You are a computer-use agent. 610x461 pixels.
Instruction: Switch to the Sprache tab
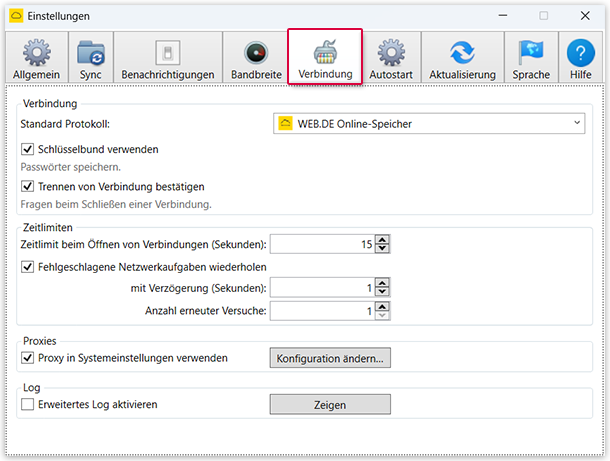(531, 58)
